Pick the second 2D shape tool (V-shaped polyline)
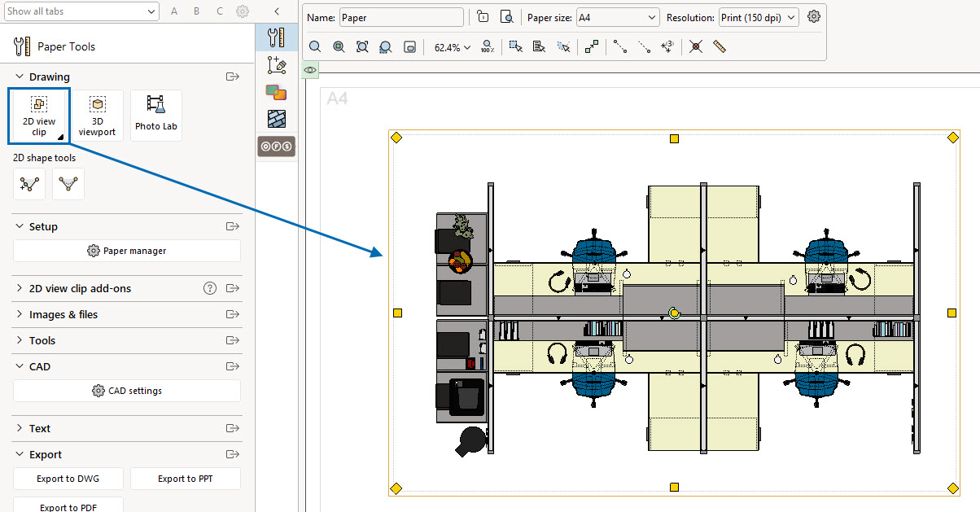Image resolution: width=980 pixels, height=512 pixels. coord(68,184)
